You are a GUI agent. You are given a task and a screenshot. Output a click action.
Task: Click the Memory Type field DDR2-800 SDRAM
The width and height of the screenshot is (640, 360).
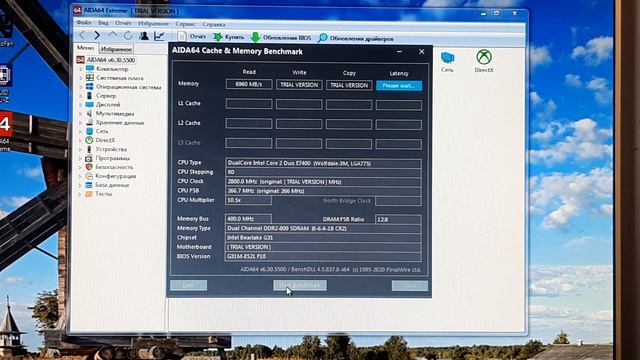coord(323,229)
